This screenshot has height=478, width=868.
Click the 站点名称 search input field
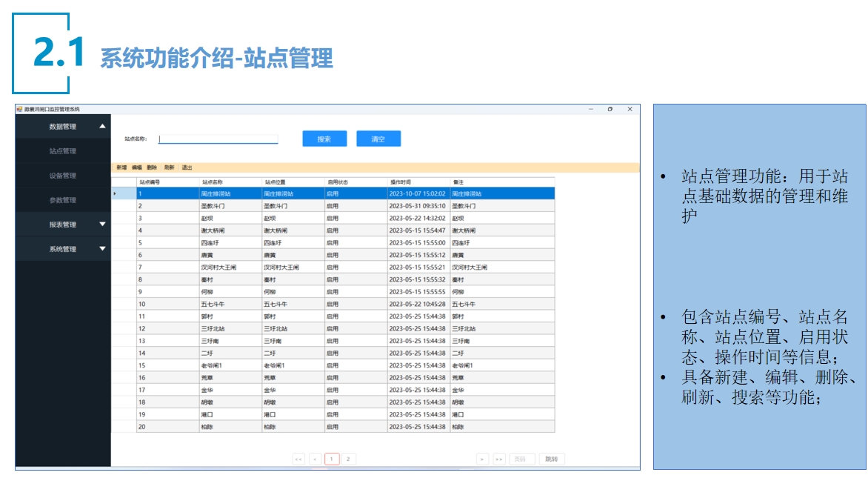click(x=218, y=139)
